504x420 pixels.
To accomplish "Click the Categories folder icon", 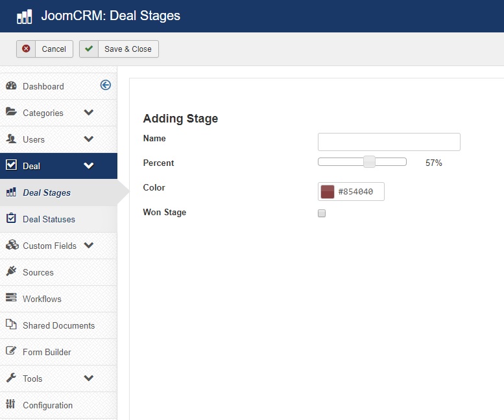I will point(11,111).
